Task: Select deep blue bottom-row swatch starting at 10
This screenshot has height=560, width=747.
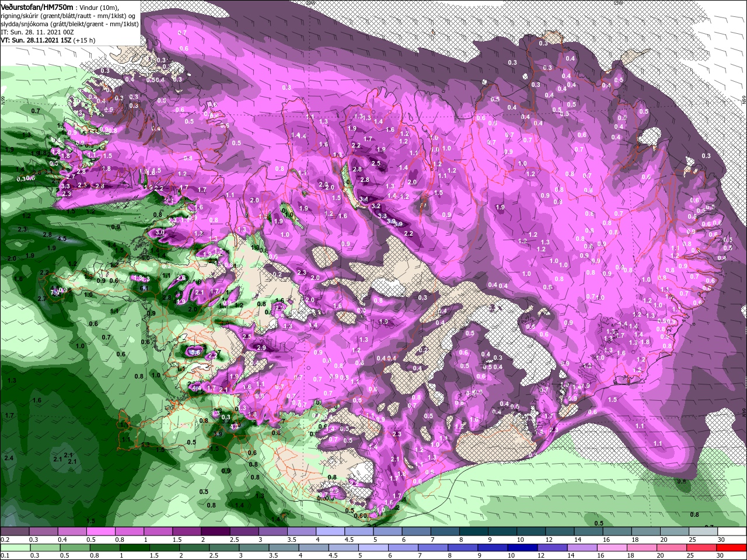Action: point(522,548)
